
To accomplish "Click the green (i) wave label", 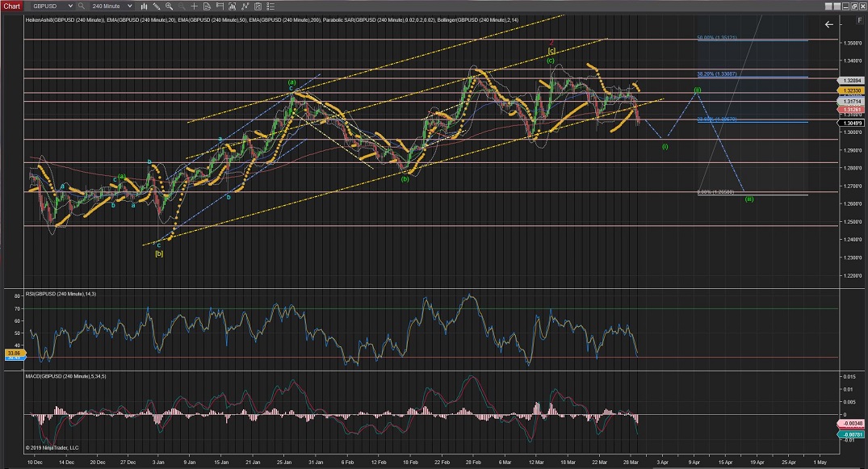I will pos(665,147).
